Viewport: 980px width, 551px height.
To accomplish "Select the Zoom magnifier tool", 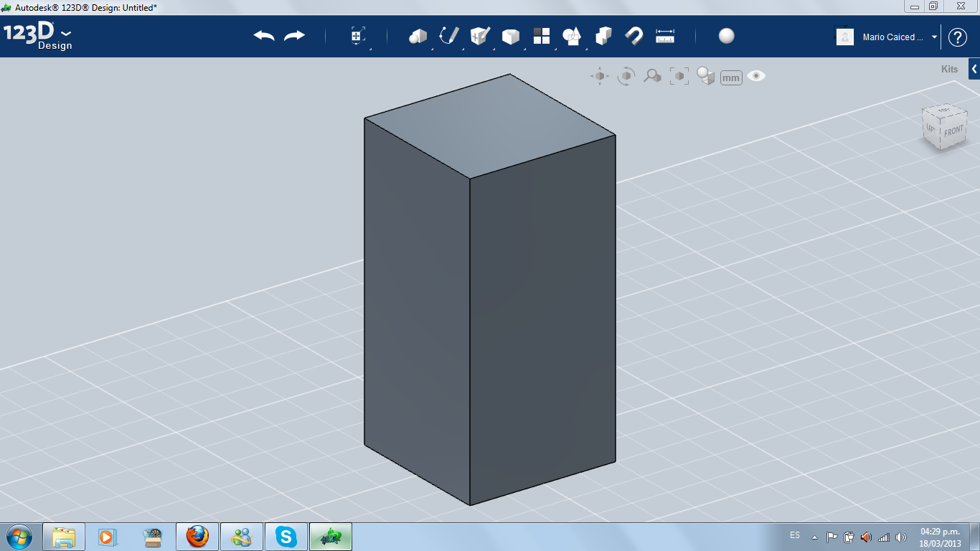I will tap(652, 76).
